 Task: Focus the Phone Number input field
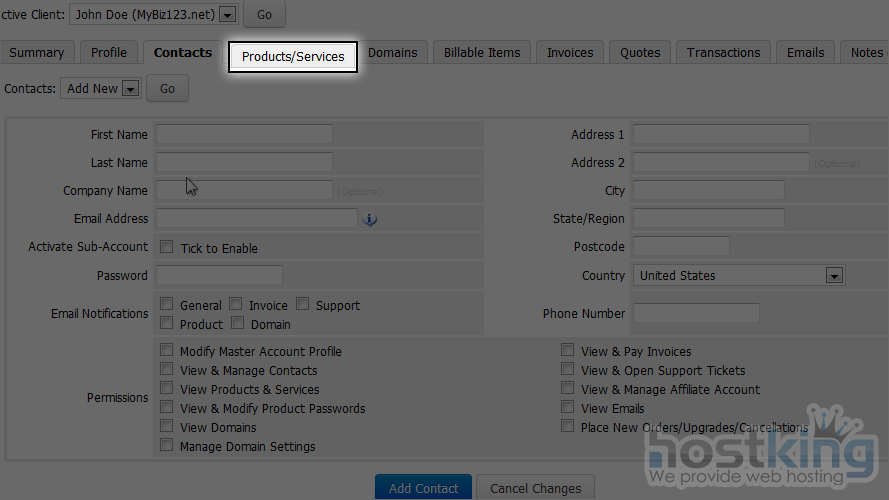(x=696, y=314)
